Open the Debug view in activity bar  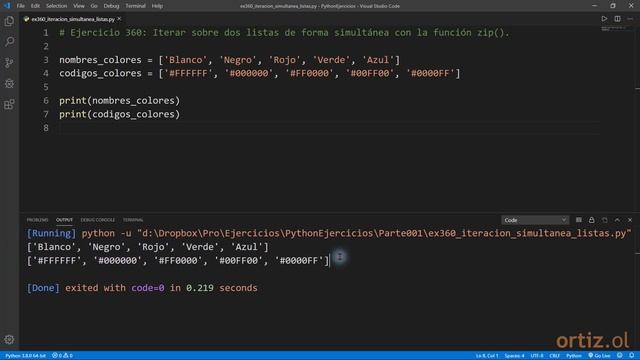(9, 83)
